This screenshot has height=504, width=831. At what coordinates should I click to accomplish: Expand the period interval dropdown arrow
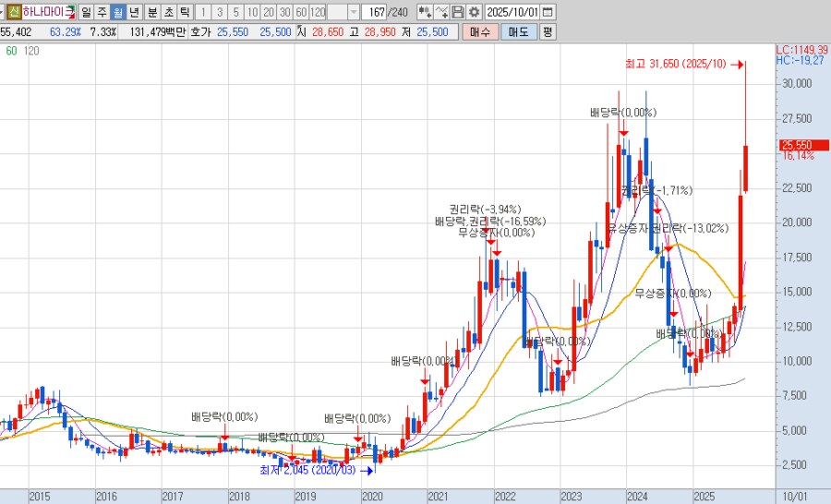point(353,12)
